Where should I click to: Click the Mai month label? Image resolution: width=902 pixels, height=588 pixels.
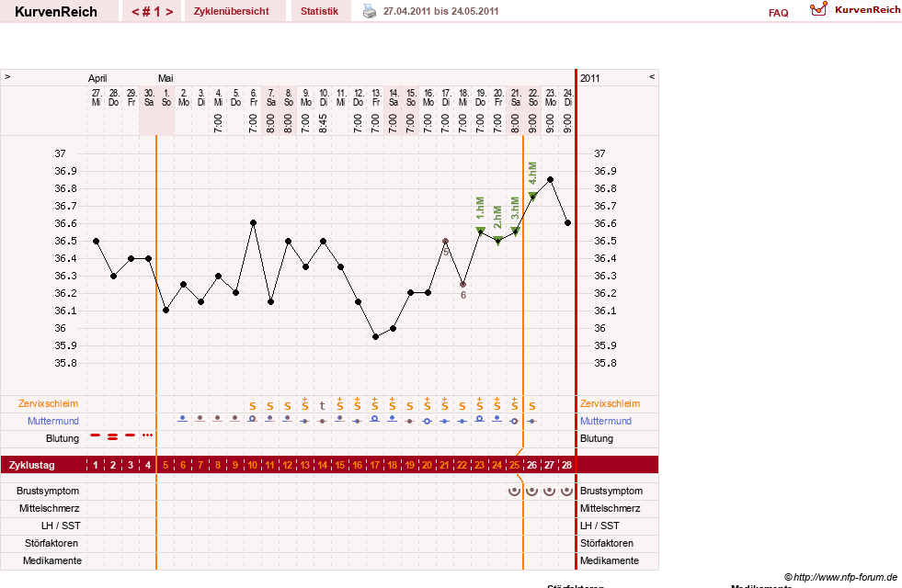click(x=166, y=78)
